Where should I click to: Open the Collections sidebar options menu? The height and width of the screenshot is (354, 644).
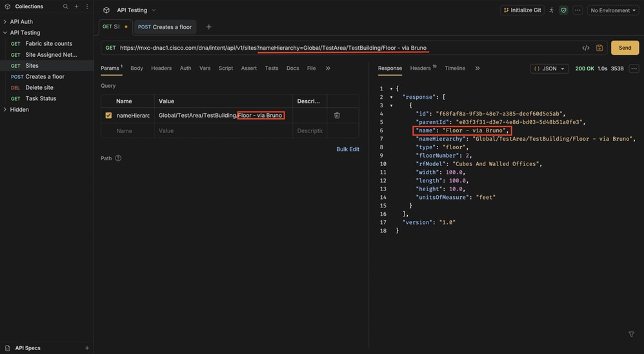(87, 6)
